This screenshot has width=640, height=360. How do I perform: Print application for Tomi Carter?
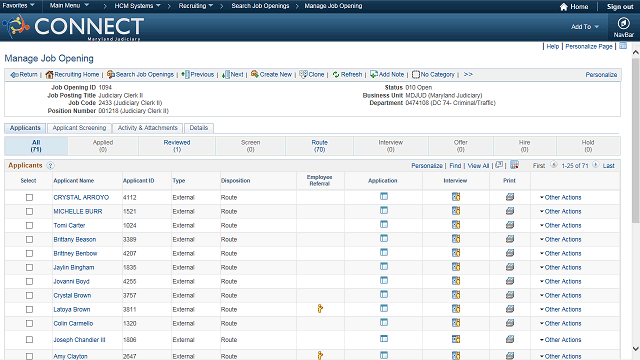(510, 225)
